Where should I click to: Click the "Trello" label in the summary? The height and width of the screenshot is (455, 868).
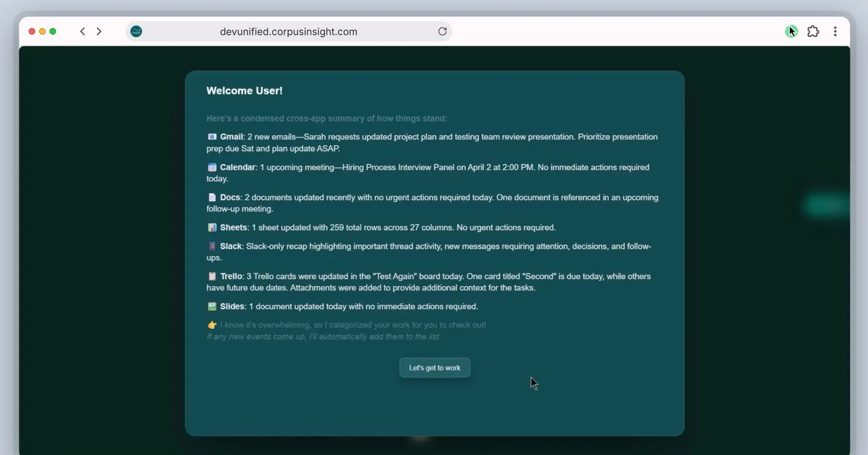click(x=231, y=276)
